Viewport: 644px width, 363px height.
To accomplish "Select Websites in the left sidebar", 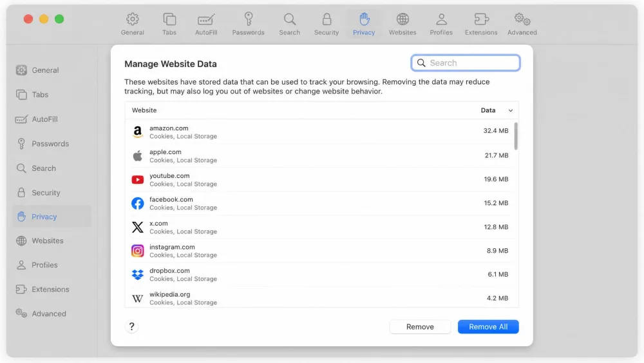I will point(52,240).
